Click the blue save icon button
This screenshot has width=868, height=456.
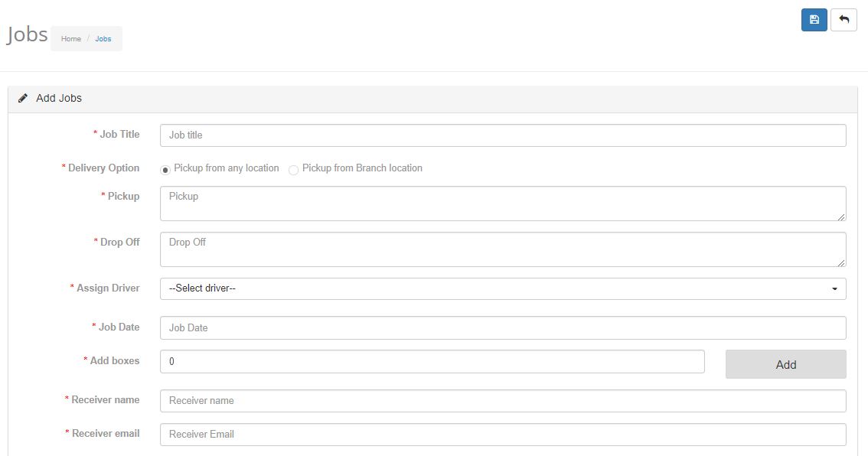(814, 20)
